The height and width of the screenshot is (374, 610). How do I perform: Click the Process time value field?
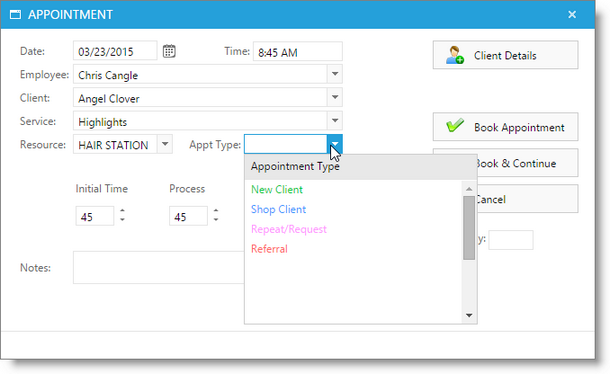[188, 216]
